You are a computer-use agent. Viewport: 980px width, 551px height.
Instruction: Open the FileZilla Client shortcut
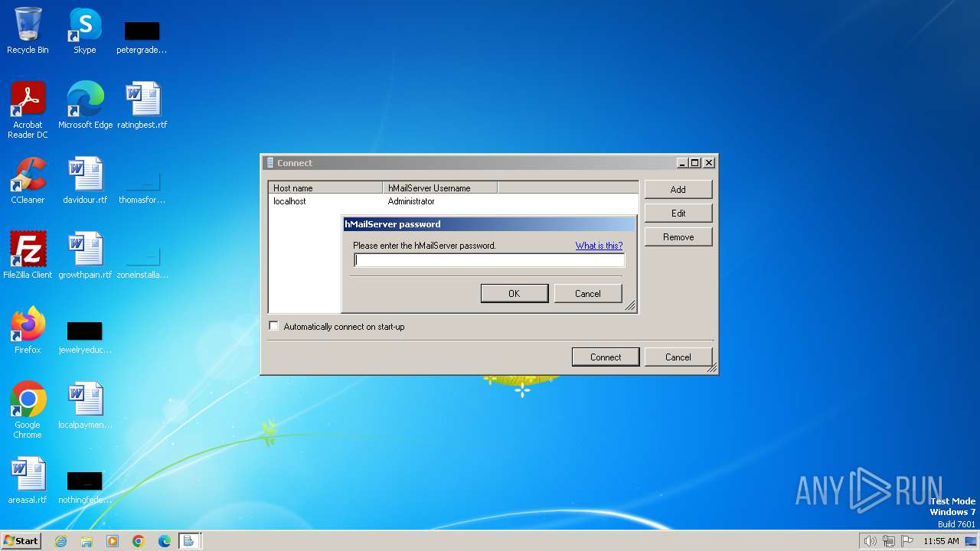point(28,256)
